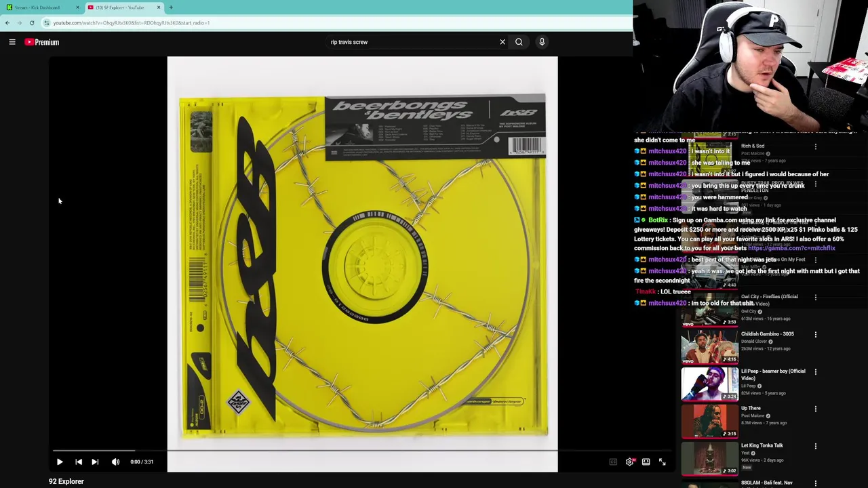
Task: Open the 'Childish Gambino - 3005' title
Action: (768, 334)
